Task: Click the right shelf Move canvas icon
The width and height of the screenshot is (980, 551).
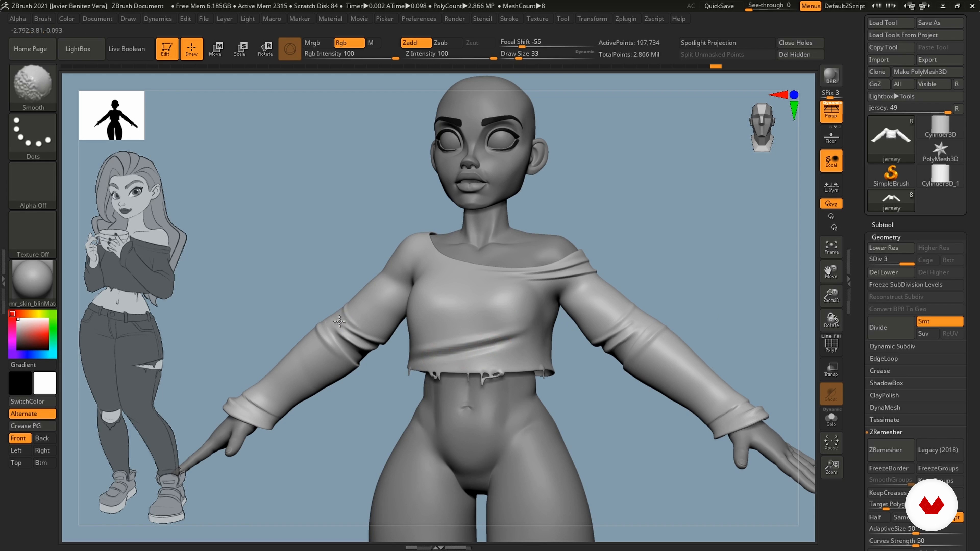Action: (x=831, y=271)
